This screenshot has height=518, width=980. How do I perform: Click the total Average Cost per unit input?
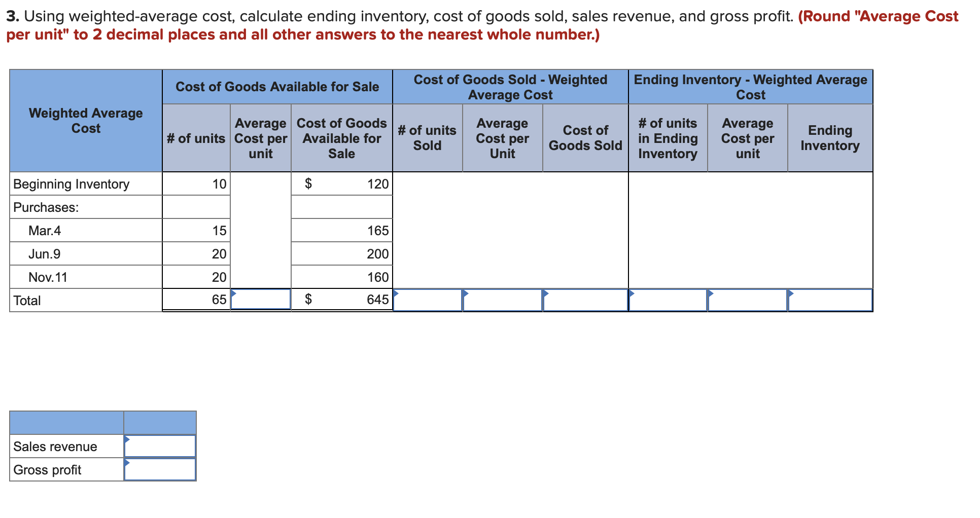[261, 300]
